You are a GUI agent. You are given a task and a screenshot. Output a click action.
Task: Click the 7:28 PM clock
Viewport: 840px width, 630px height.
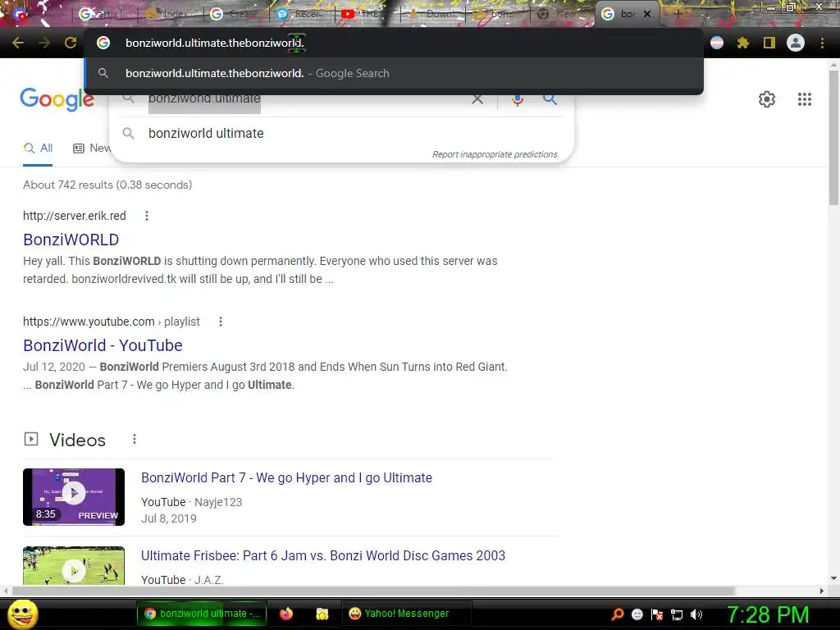tap(768, 614)
